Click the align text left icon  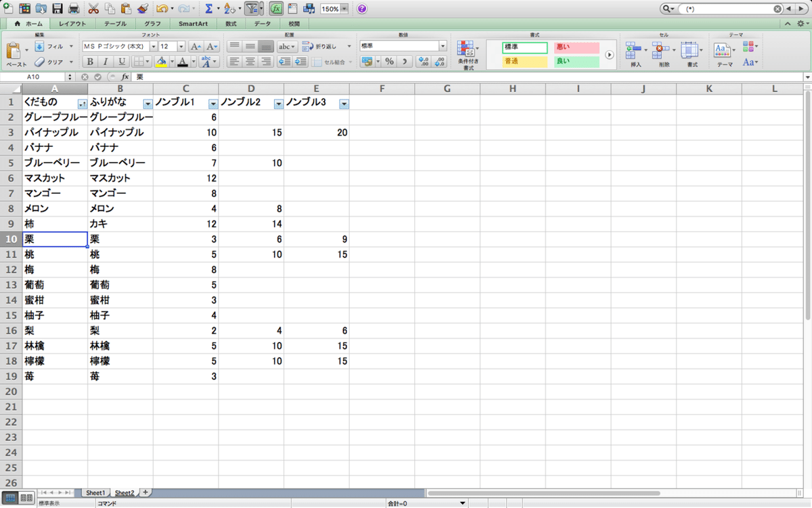click(234, 62)
